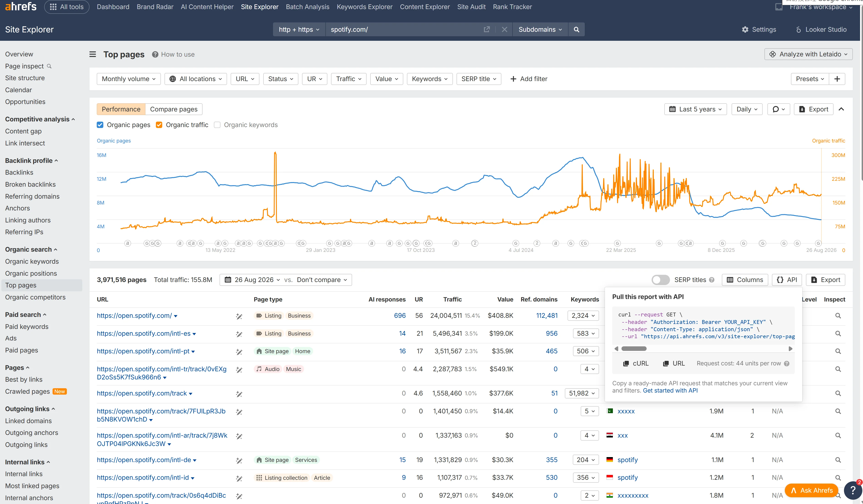Open https://open.spotify.com/intl-id link
This screenshot has width=863, height=504.
pos(143,478)
